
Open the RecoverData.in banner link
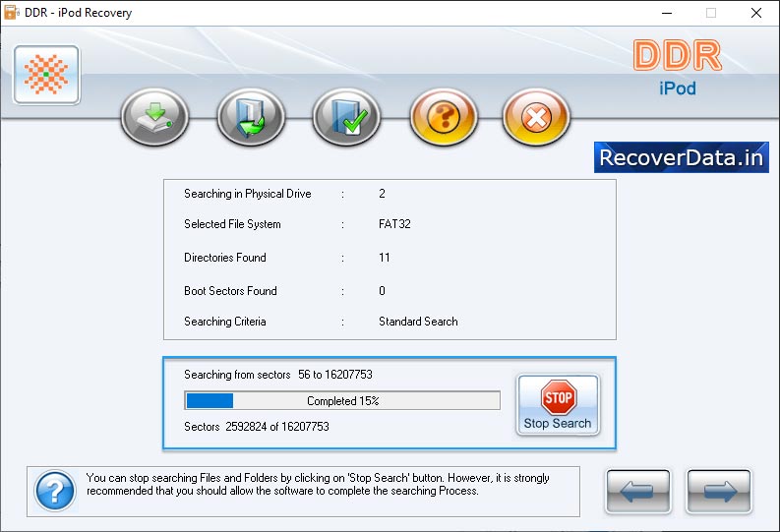(682, 157)
